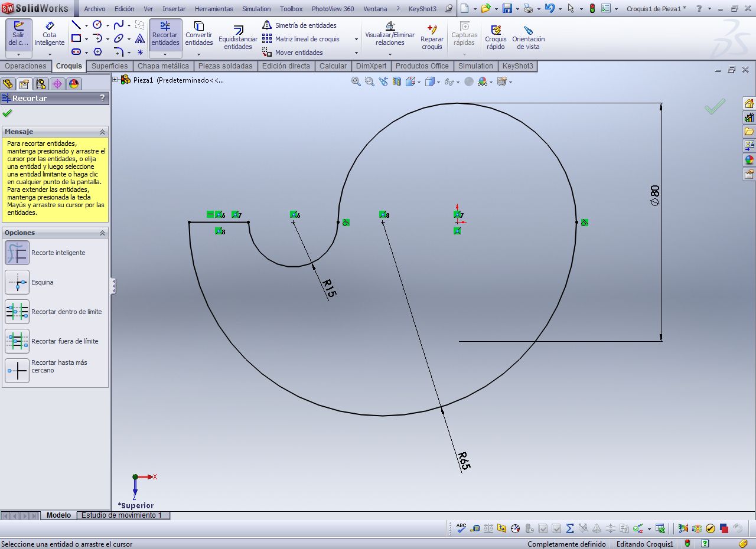
Task: Select the Ellipse sketch tool
Action: click(119, 38)
